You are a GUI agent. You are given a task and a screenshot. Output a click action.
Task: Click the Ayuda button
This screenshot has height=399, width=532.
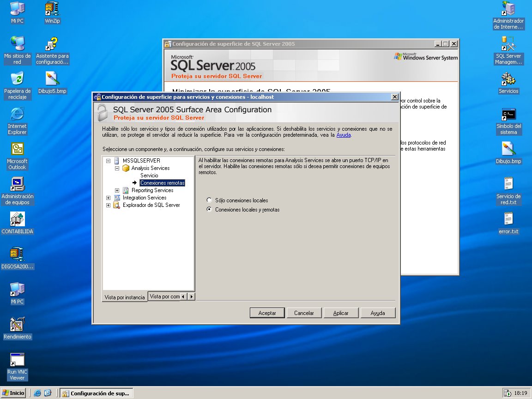(378, 313)
